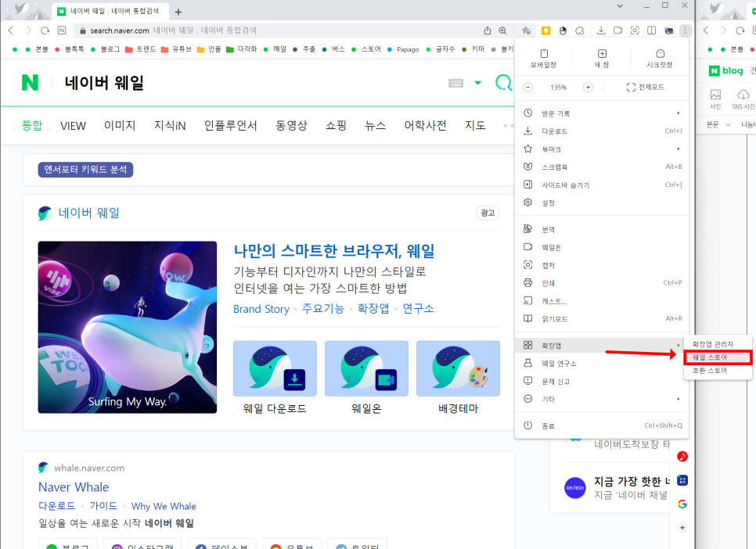The image size is (756, 549).
Task: Open the downloads icon in toolbar
Action: [601, 30]
